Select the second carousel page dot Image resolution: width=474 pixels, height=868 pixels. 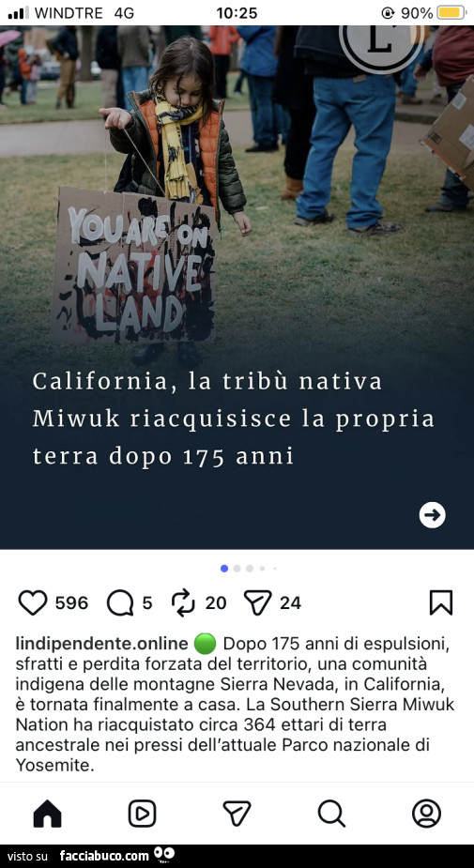coord(237,569)
